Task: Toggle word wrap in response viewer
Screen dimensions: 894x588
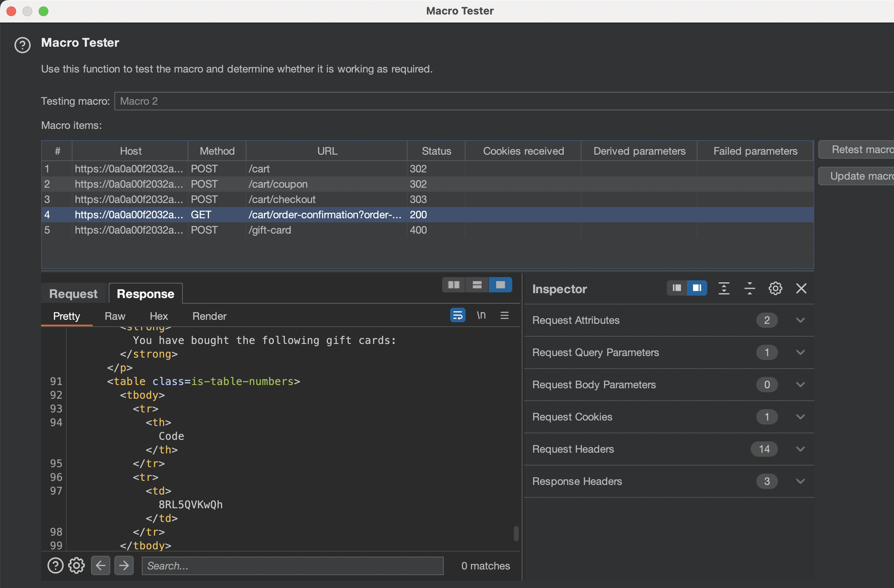Action: pos(458,315)
